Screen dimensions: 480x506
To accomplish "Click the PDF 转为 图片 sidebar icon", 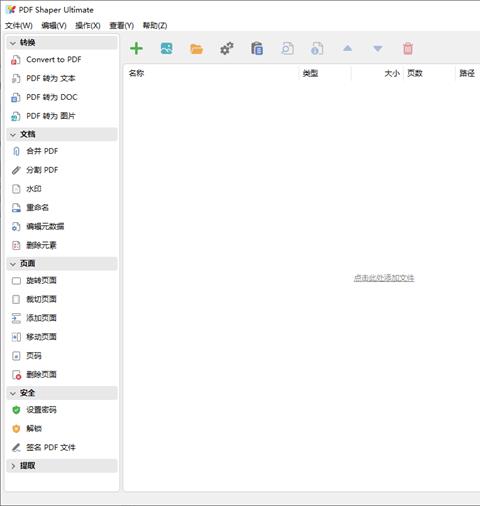I will click(16, 116).
